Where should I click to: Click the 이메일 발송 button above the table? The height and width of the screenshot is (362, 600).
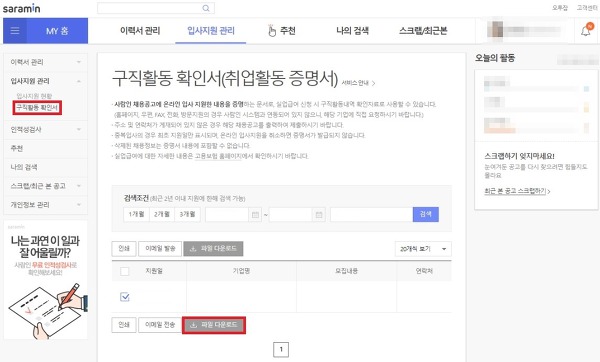(x=160, y=249)
